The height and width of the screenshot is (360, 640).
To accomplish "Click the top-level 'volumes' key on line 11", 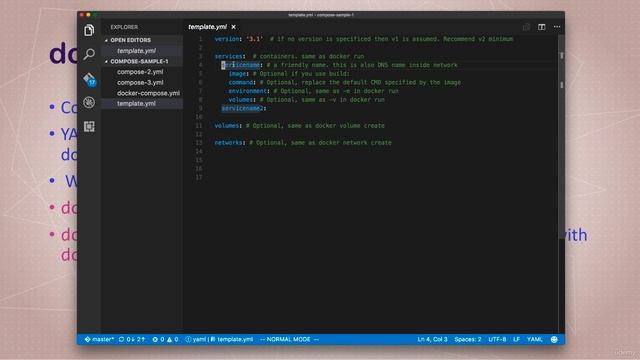I will click(227, 126).
